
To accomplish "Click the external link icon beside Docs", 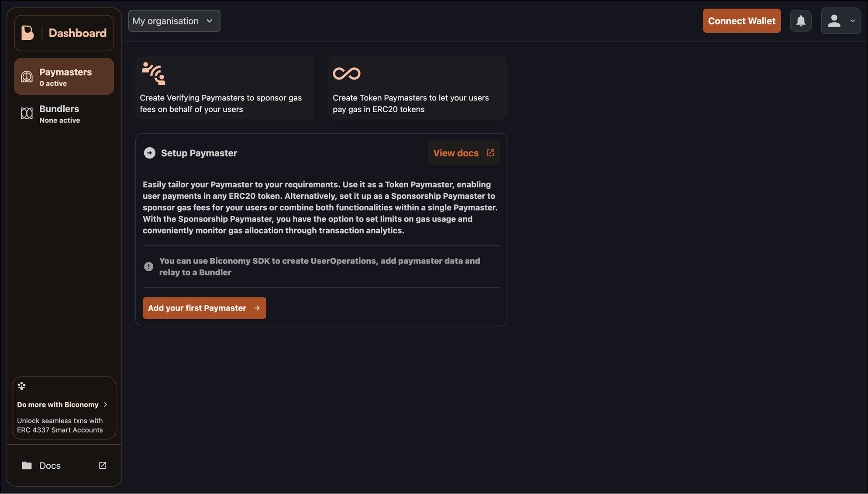I will coord(103,466).
